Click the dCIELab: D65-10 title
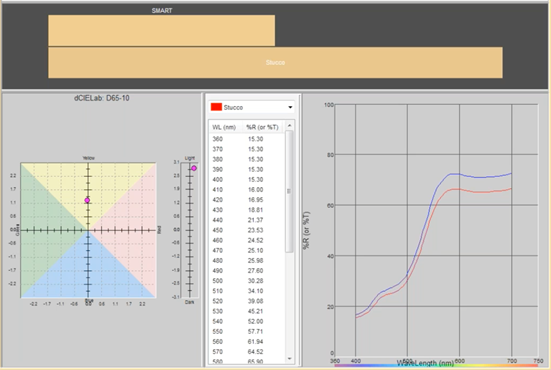551x370 pixels. click(102, 98)
